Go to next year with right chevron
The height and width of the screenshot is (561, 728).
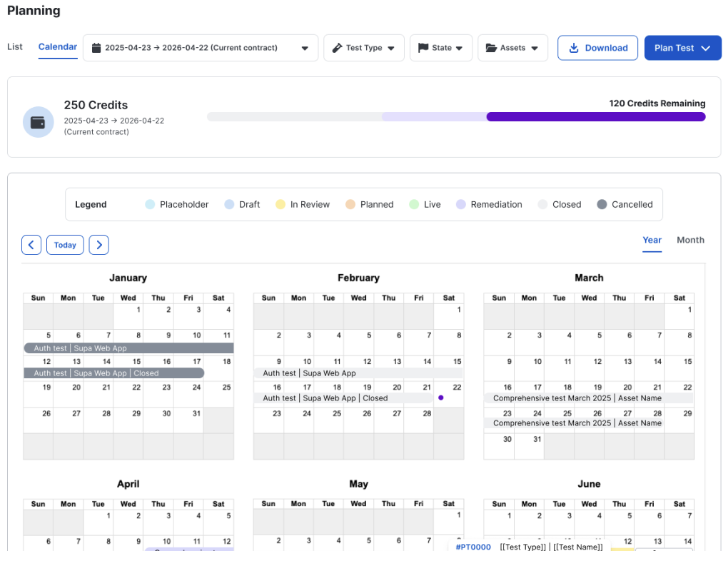(x=99, y=245)
